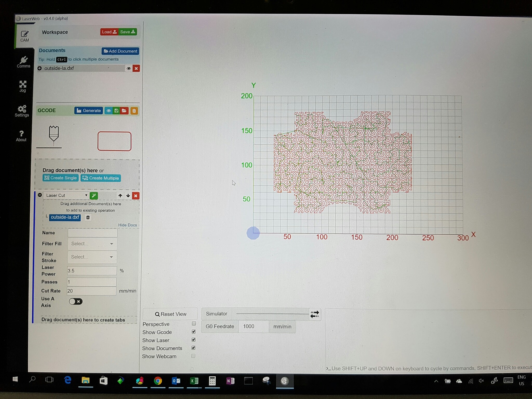Viewport: 532px width, 399px height.
Task: Switch to the Comms tab
Action: coord(23,62)
